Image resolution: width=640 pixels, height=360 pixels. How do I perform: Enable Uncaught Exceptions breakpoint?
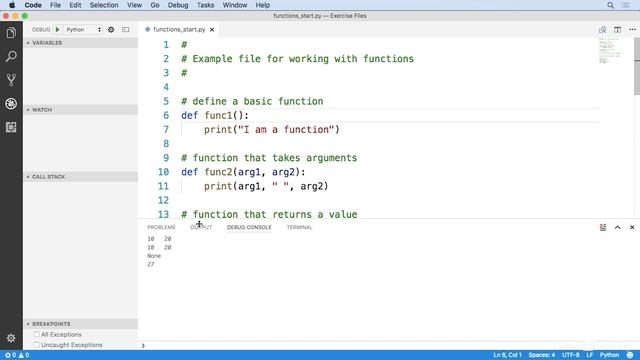tap(37, 345)
